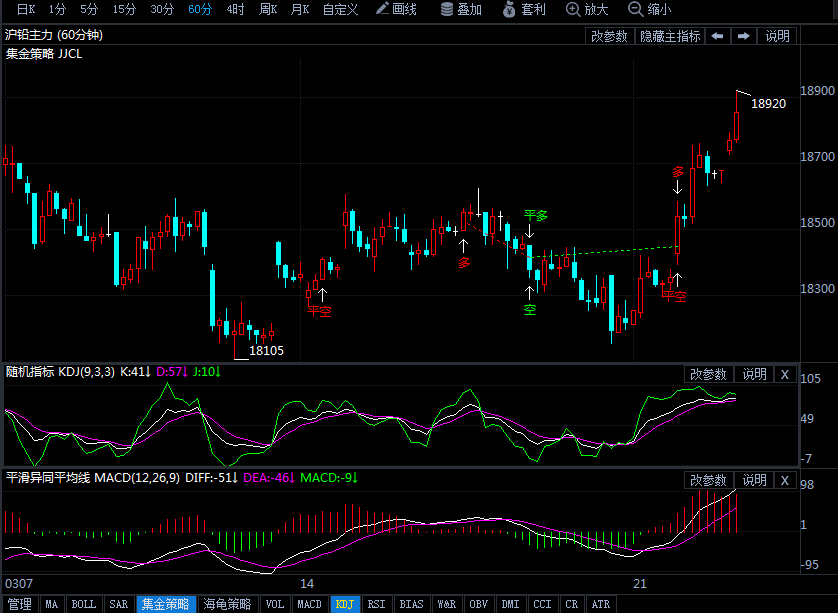Screen dimensions: 838x613
Task: Click 改参数 in the KDJ panel
Action: coord(708,374)
